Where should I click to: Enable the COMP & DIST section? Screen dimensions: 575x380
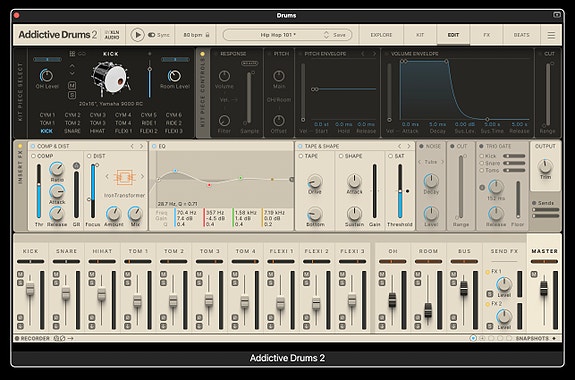(x=33, y=146)
